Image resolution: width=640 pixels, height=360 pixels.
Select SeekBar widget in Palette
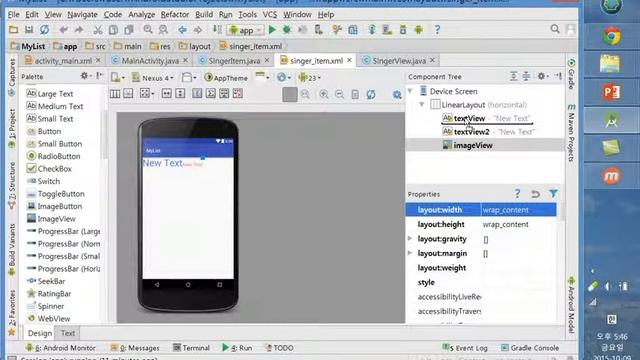coord(46,281)
